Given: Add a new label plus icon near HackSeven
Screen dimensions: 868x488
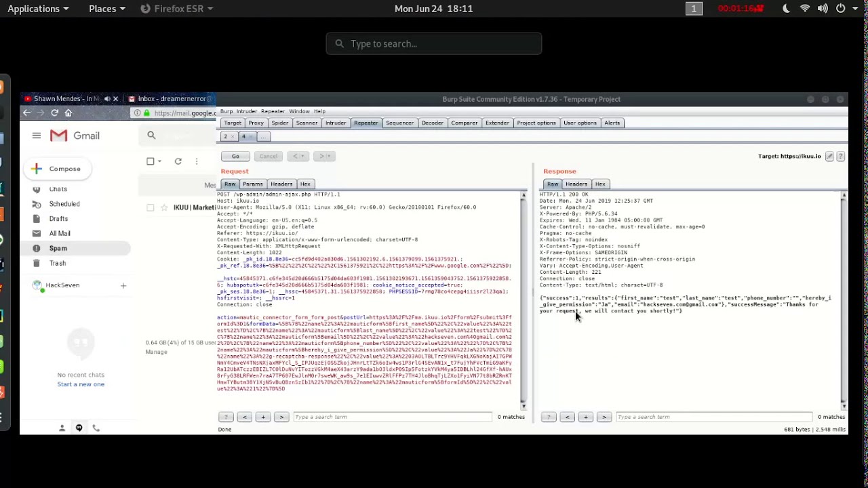Looking at the screenshot, I should 123,285.
